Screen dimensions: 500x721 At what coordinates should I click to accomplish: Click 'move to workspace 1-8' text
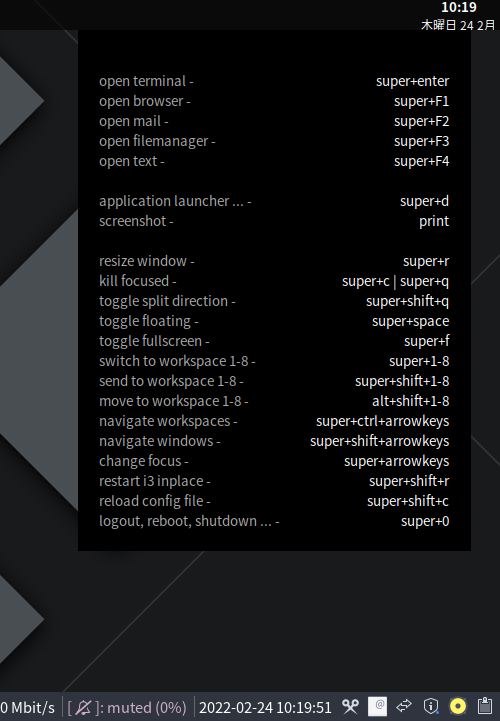(174, 401)
